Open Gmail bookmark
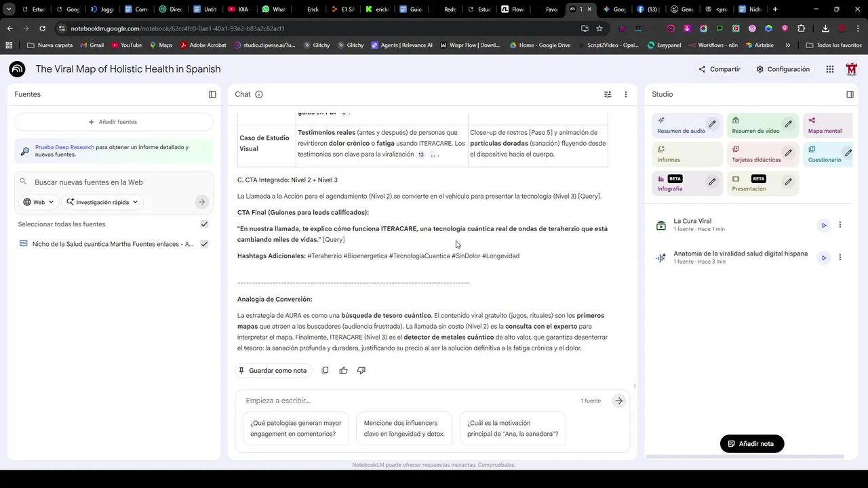Screen dimensions: 868x488 point(92,45)
